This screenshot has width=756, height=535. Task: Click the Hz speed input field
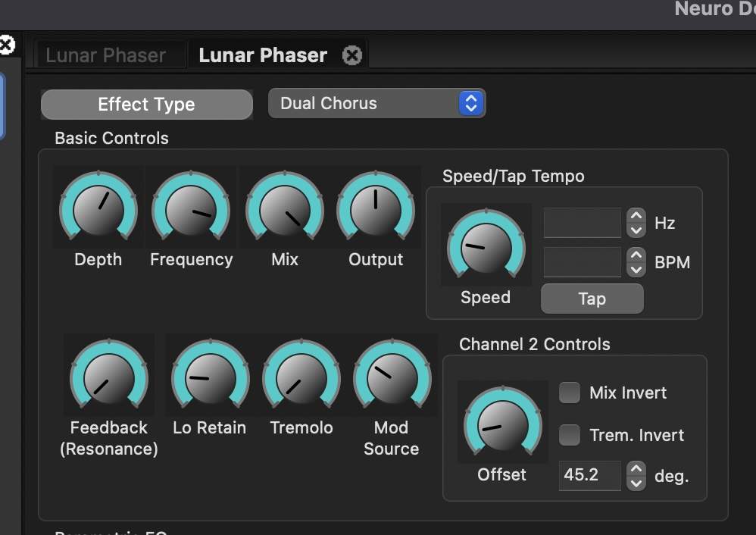(583, 223)
